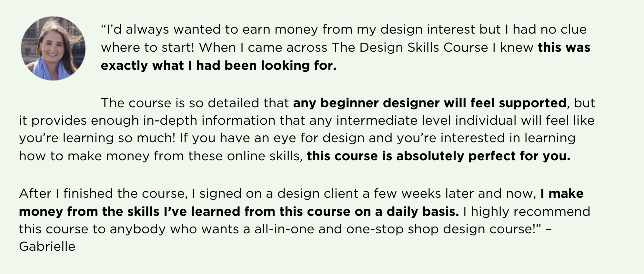644x274 pixels.
Task: Click the phrase "how to make money from these online skills"
Action: [160, 156]
